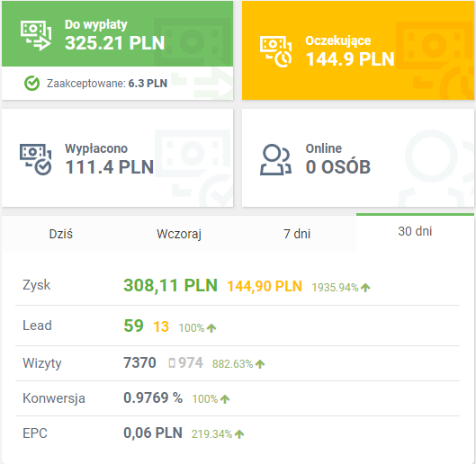
Task: Click the green Zaakceptowane checkmark icon
Action: coord(31,84)
